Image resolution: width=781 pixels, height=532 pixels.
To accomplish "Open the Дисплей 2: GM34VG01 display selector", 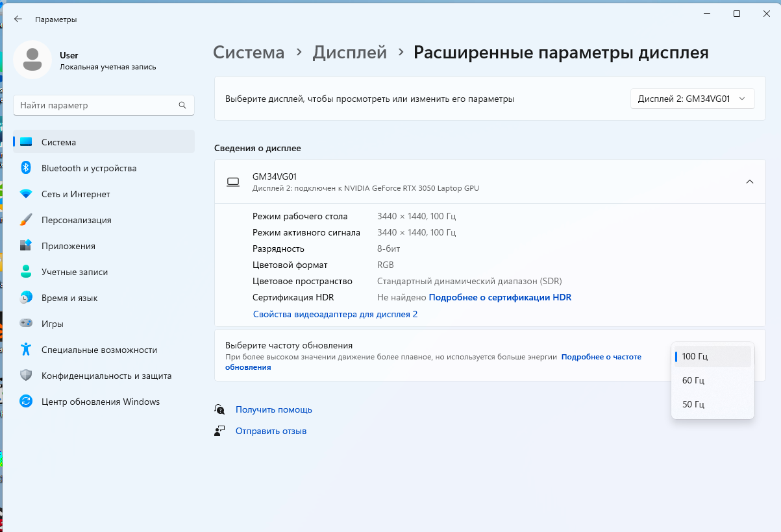I will (x=692, y=99).
